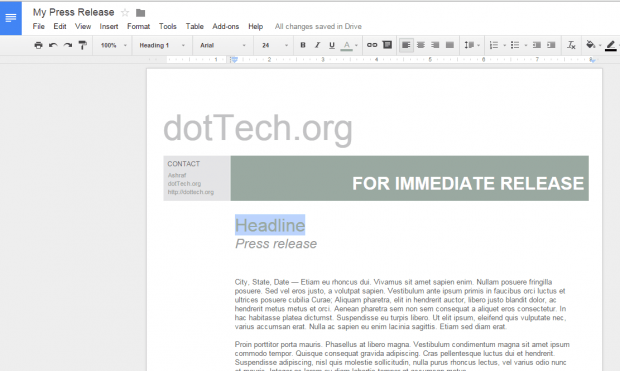Open the View menu
The height and width of the screenshot is (371, 620).
(83, 26)
